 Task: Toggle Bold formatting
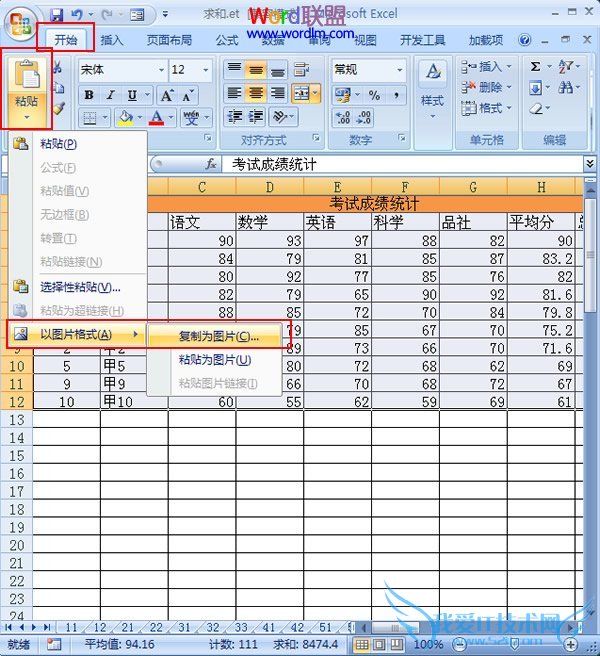[x=89, y=95]
